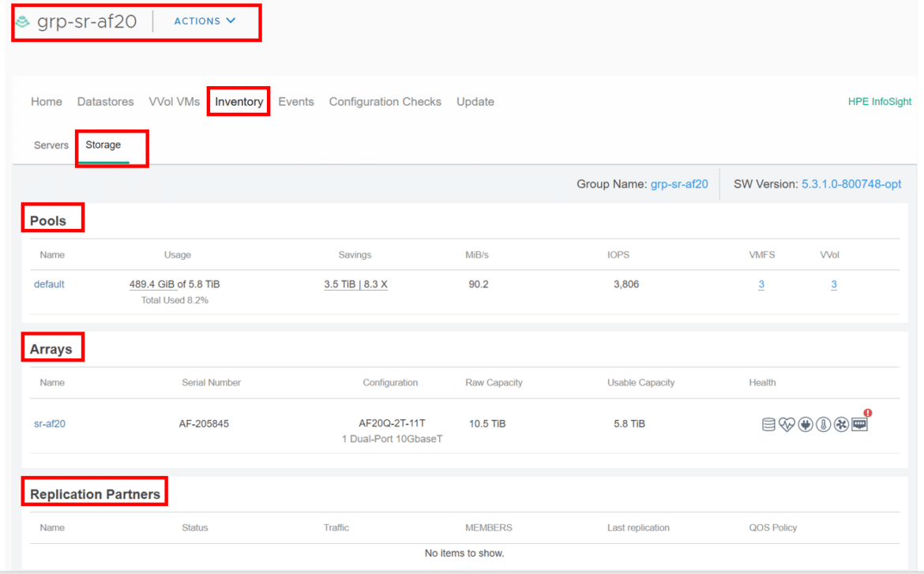Screen dimensions: 924x574
Task: Click the MEMBERS column header
Action: [489, 527]
